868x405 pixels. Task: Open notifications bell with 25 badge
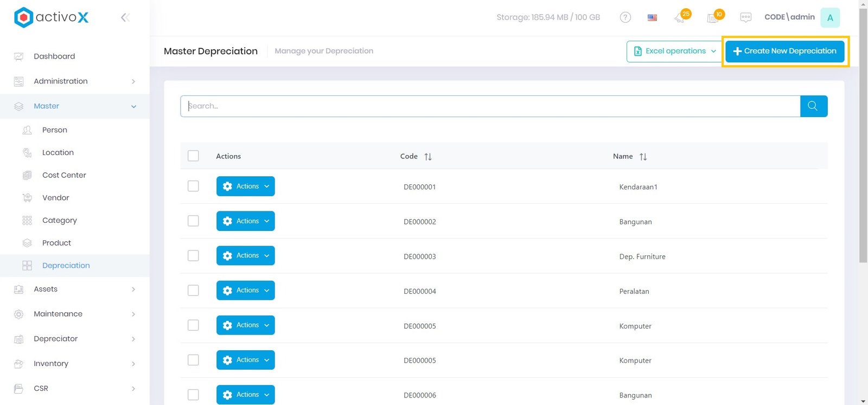tap(680, 17)
